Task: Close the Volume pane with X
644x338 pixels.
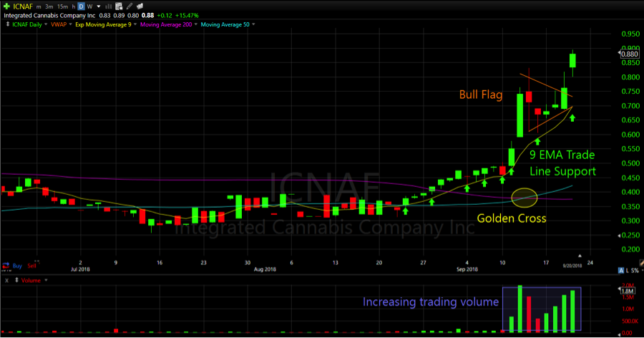Action: coord(6,281)
